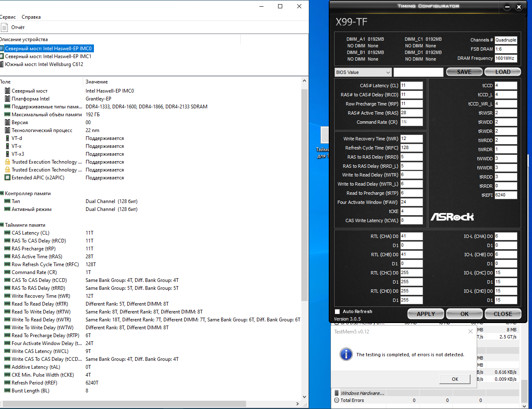Click the RAS# Active Time (tRAS) value field
The width and height of the screenshot is (532, 409).
tap(411, 113)
